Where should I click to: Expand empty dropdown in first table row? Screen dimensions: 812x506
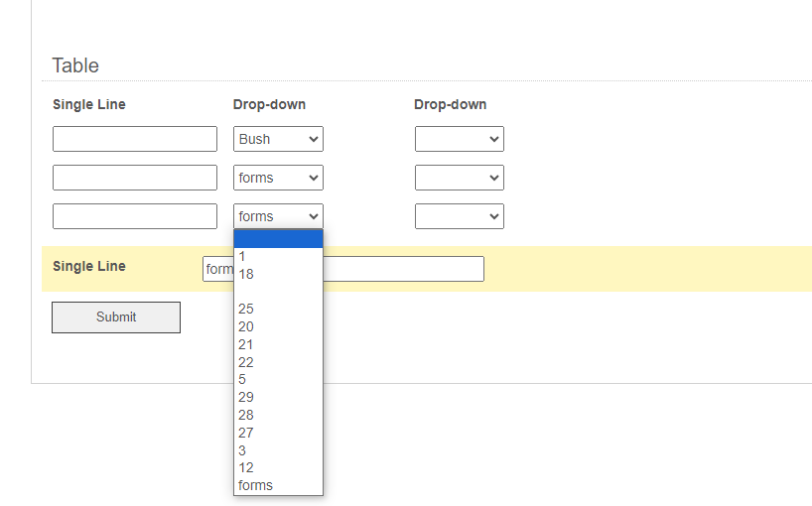[459, 139]
